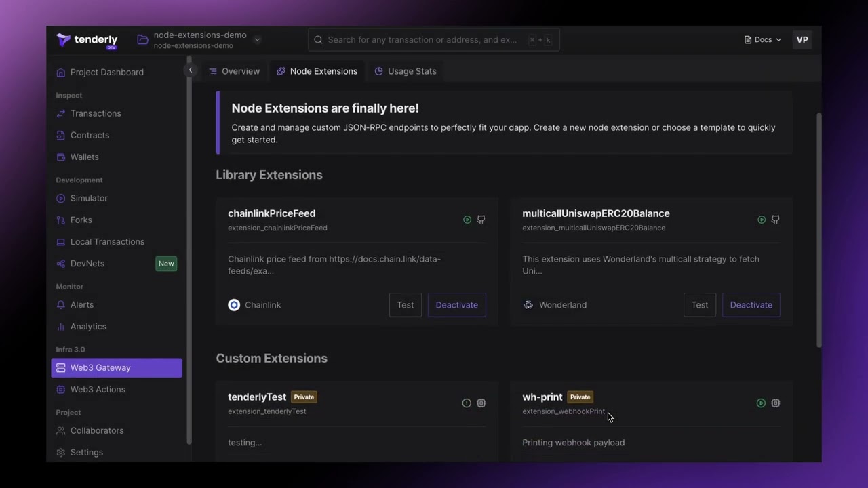Click the Chainlink provider logo

[234, 305]
